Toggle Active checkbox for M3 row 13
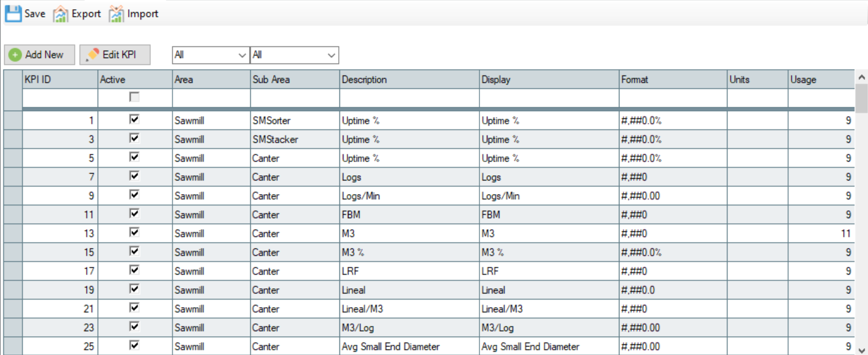The height and width of the screenshot is (355, 868). click(134, 233)
